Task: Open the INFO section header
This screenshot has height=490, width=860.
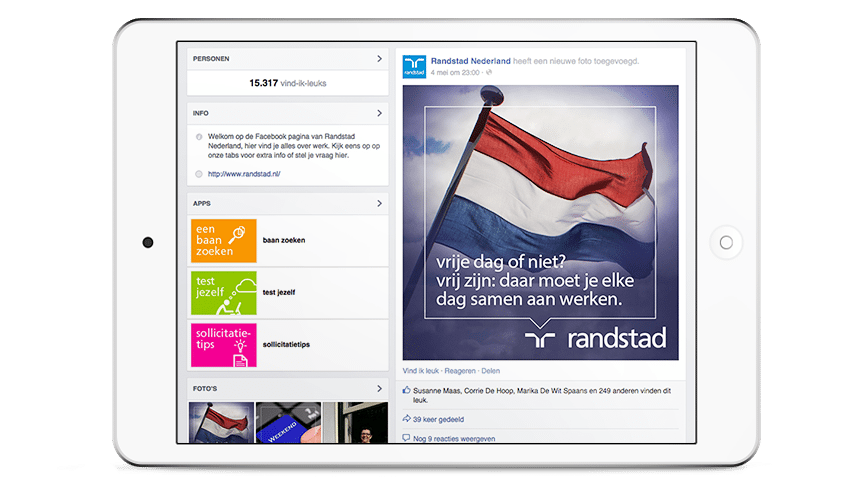Action: click(x=288, y=113)
